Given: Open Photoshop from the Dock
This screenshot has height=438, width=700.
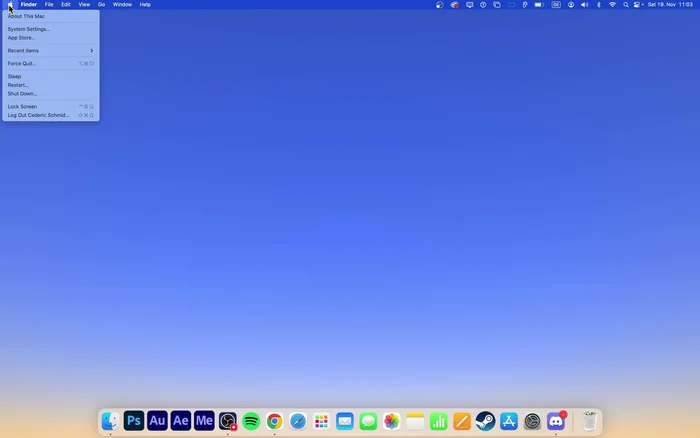Looking at the screenshot, I should point(133,421).
